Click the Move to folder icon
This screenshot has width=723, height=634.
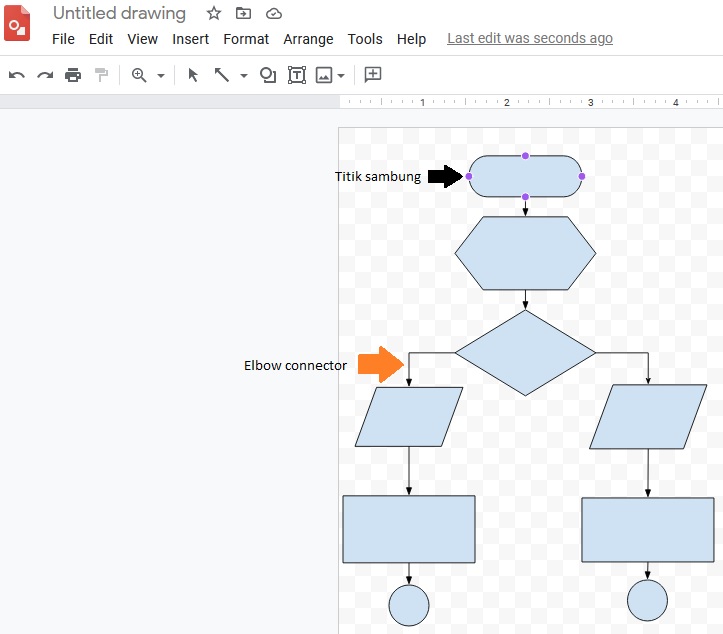point(243,13)
